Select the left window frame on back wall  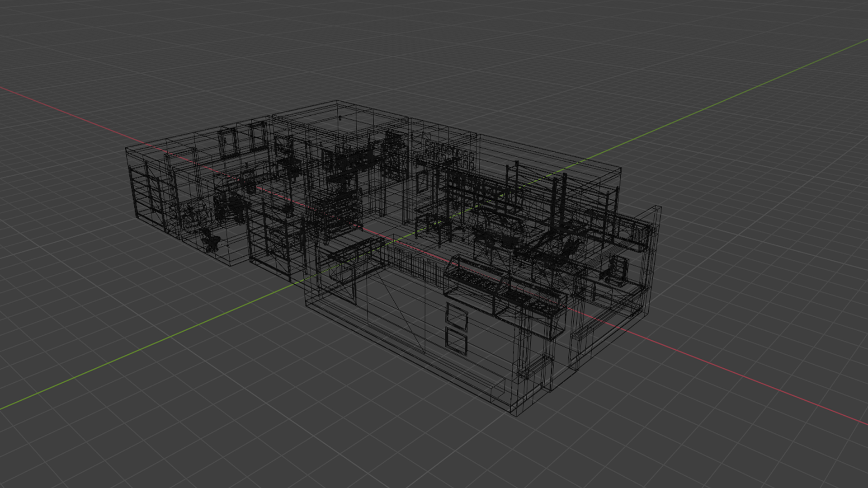pyautogui.click(x=228, y=143)
